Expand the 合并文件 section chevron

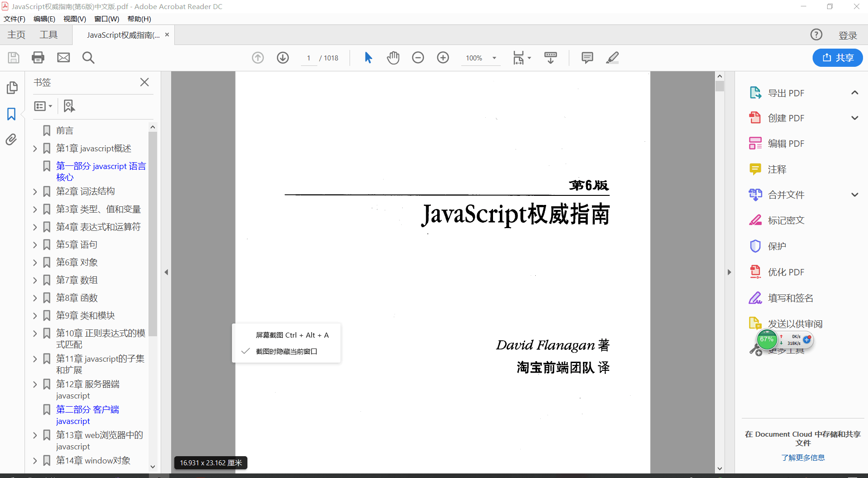pos(855,195)
